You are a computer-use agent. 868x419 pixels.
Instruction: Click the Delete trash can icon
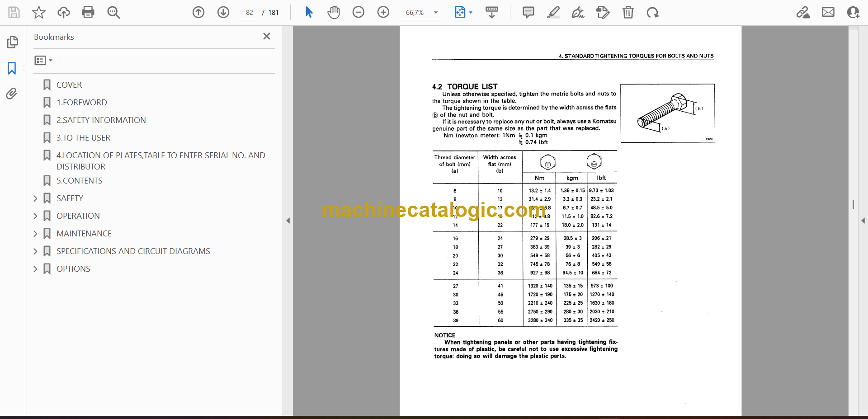[x=628, y=12]
